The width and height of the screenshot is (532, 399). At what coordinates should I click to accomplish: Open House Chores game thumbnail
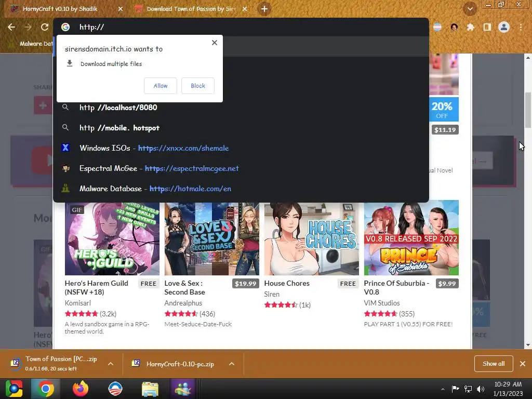pos(312,239)
